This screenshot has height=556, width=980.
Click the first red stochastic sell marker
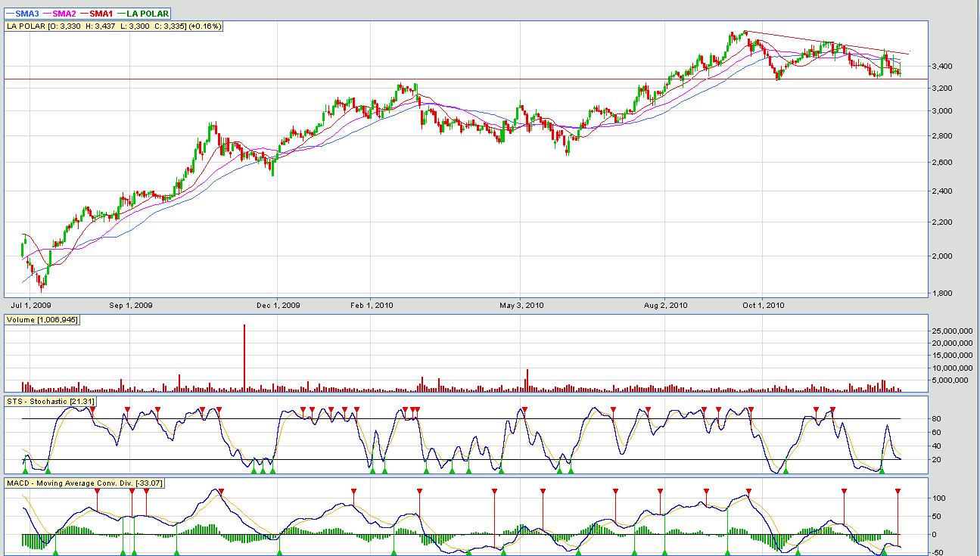(92, 409)
